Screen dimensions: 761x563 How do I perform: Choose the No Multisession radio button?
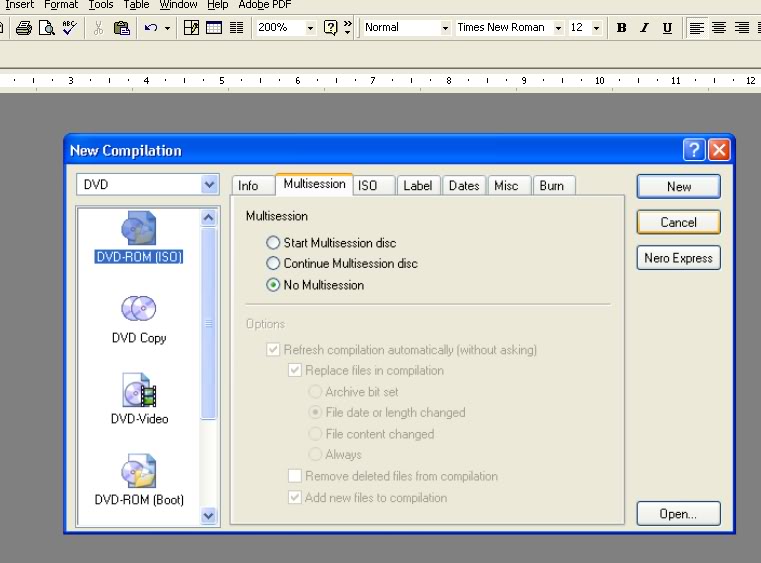(x=273, y=285)
